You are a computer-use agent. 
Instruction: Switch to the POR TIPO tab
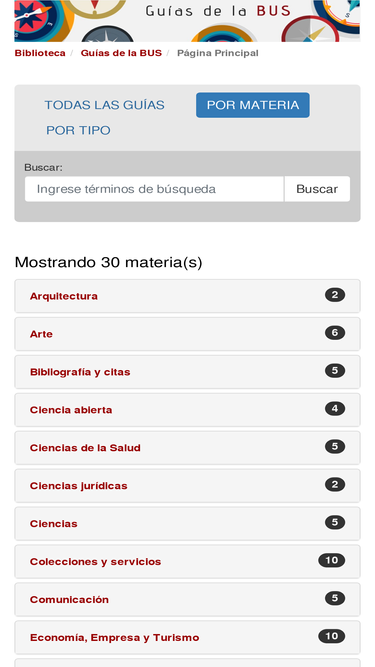(x=78, y=130)
